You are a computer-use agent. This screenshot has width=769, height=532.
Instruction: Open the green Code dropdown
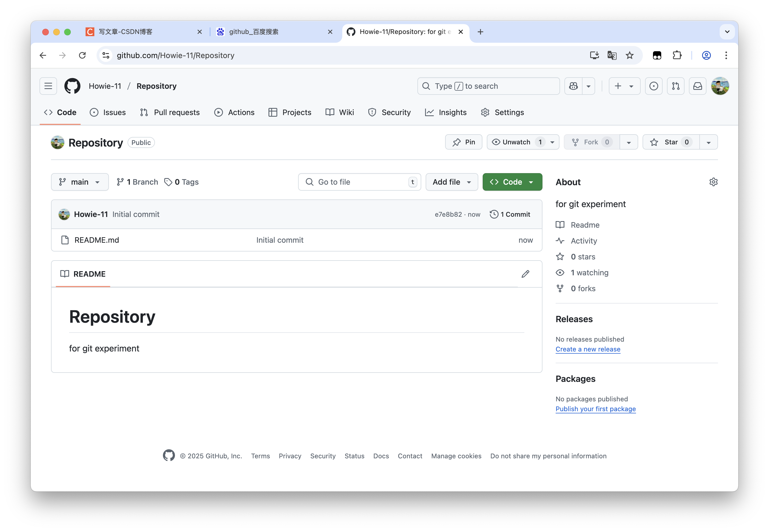coord(512,182)
